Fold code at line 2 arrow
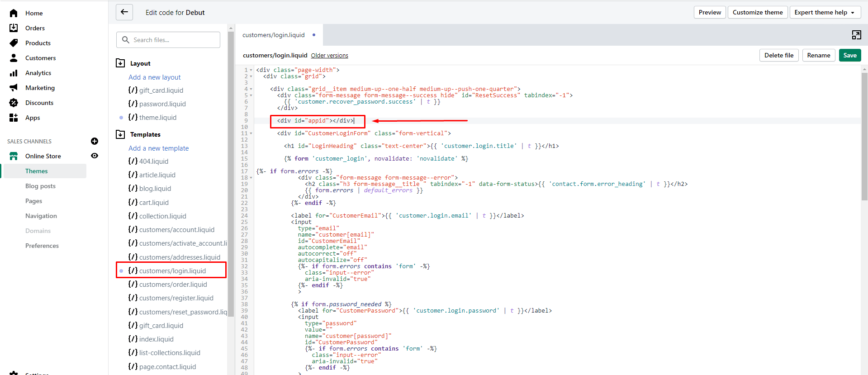The width and height of the screenshot is (868, 375). (251, 76)
